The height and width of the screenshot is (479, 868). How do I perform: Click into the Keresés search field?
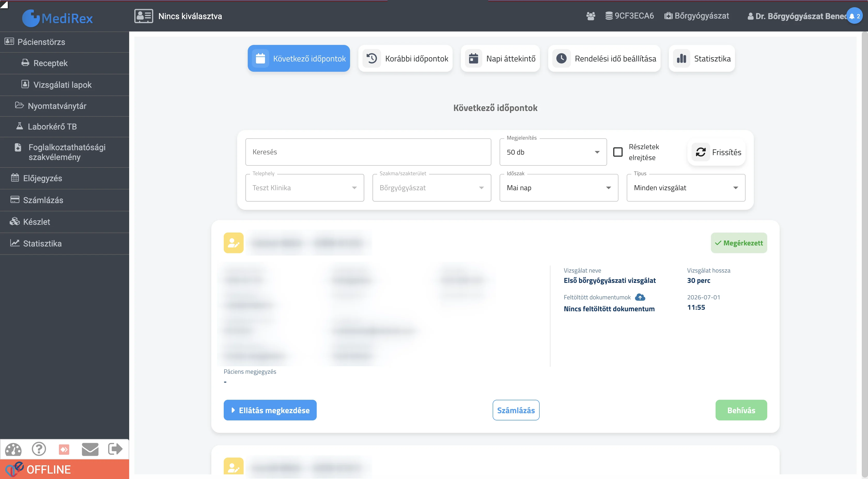coord(368,152)
